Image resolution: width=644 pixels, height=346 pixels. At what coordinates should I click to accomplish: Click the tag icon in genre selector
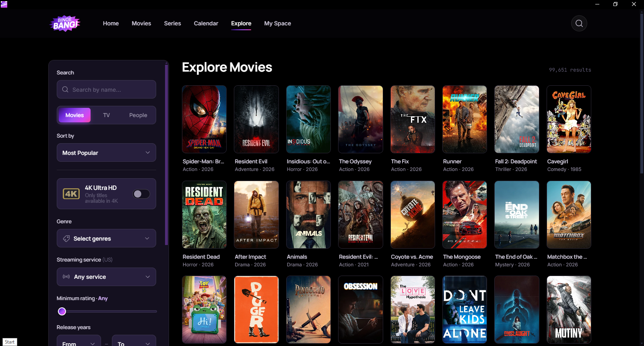[66, 239]
